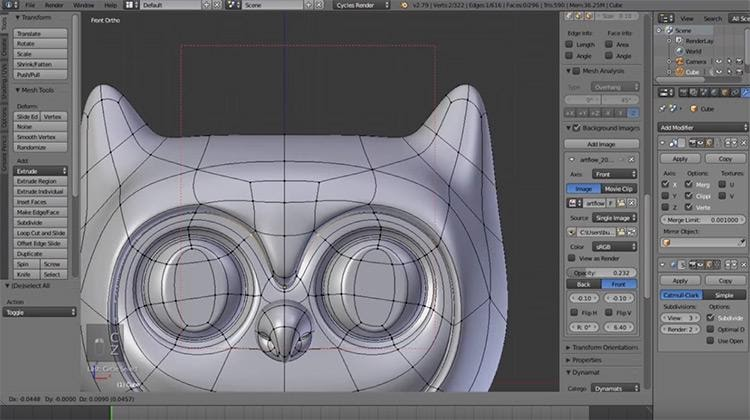750x420 pixels.
Task: Open the Modifiers wrench tab
Action: [746, 92]
